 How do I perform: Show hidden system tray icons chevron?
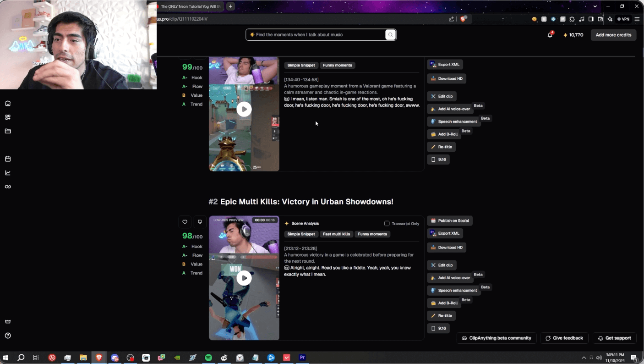584,358
